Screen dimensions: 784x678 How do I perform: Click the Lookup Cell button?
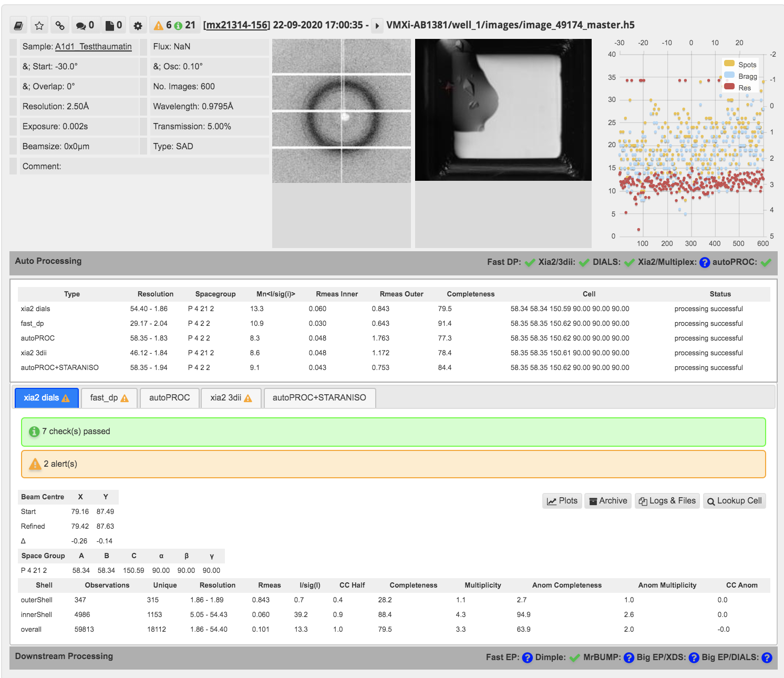(734, 501)
